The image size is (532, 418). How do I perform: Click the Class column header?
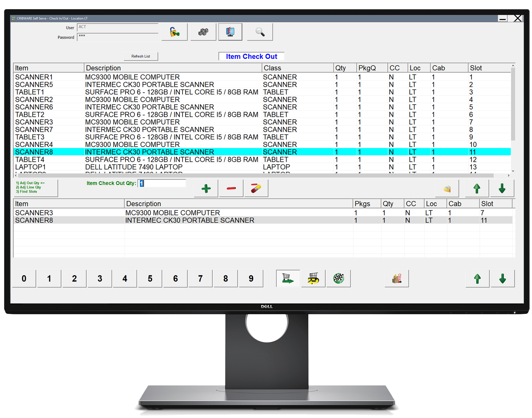(298, 68)
